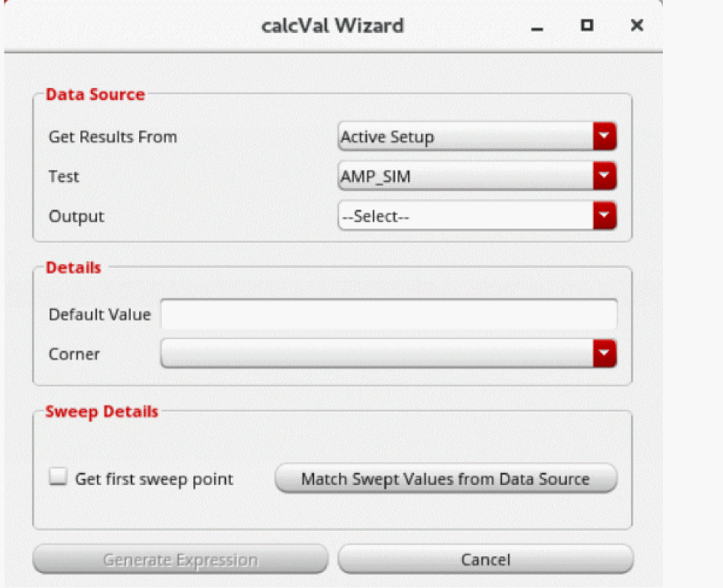Screen dimensions: 723x588
Task: Click red arrow beside AMP_SIM Test box
Action: tap(604, 177)
